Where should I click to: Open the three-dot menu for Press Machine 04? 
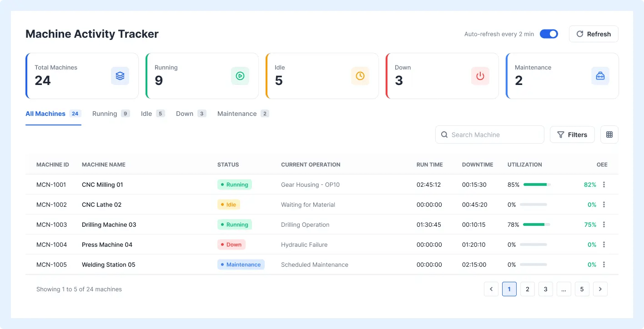(x=604, y=244)
